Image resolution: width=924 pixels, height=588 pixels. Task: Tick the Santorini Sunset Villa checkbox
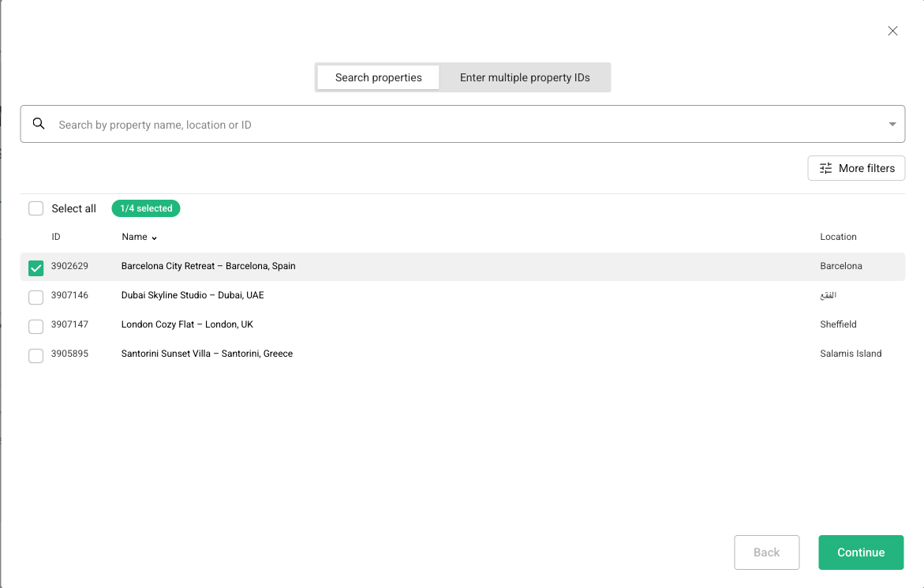[36, 355]
